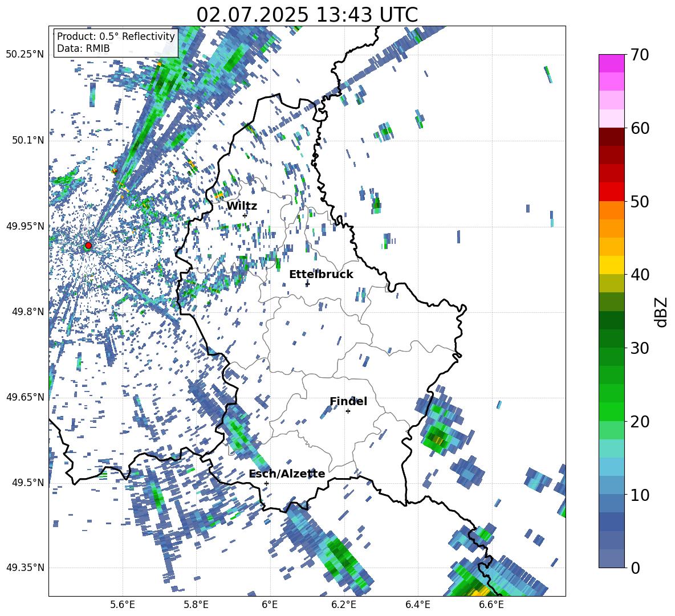
Task: Click the magenta colorbar segment just under the 70 tick
Action: (x=612, y=63)
